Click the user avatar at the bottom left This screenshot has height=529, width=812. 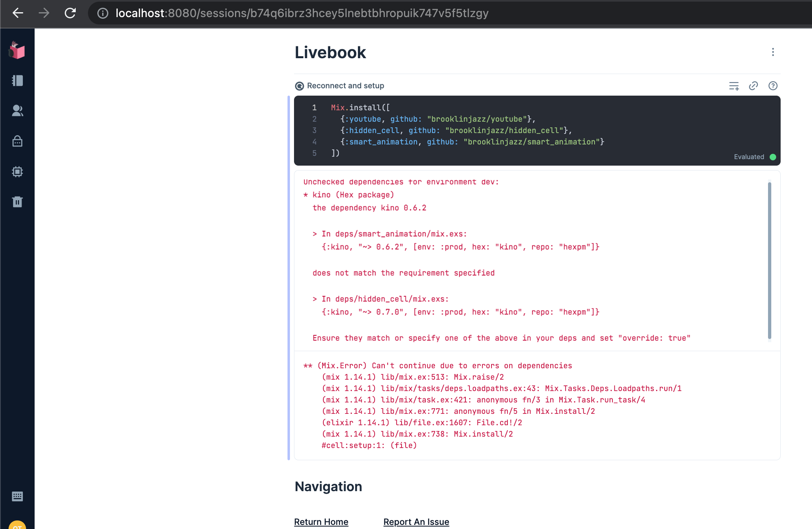coord(17,525)
